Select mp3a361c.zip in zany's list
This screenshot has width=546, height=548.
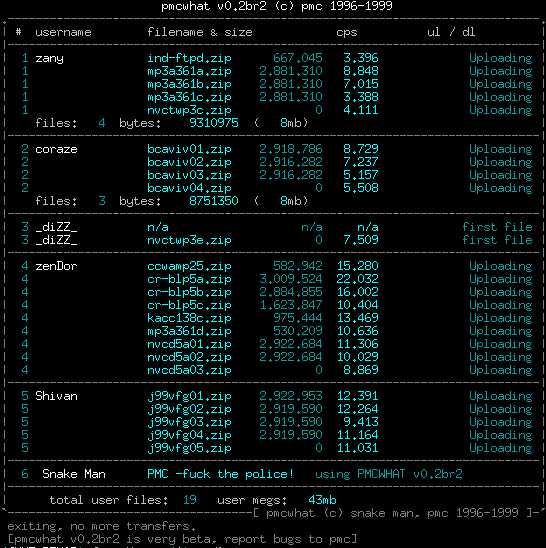click(x=189, y=97)
